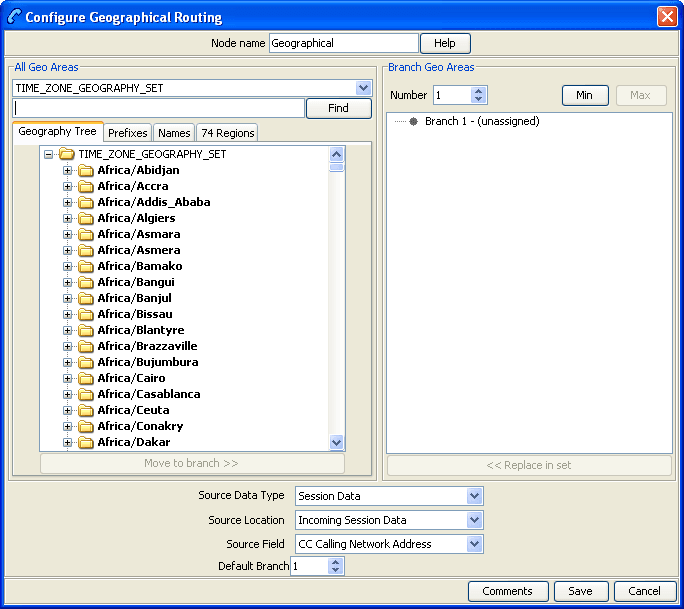The height and width of the screenshot is (609, 684).
Task: Open the Source Location dropdown
Action: (x=474, y=520)
